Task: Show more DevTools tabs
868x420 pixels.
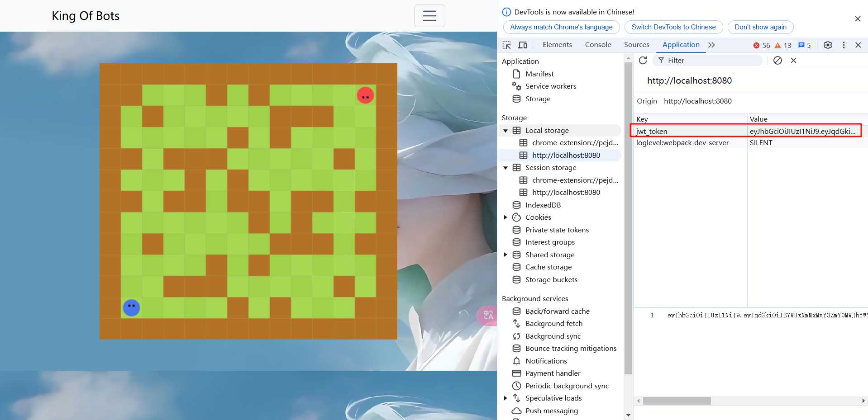Action: (x=711, y=45)
